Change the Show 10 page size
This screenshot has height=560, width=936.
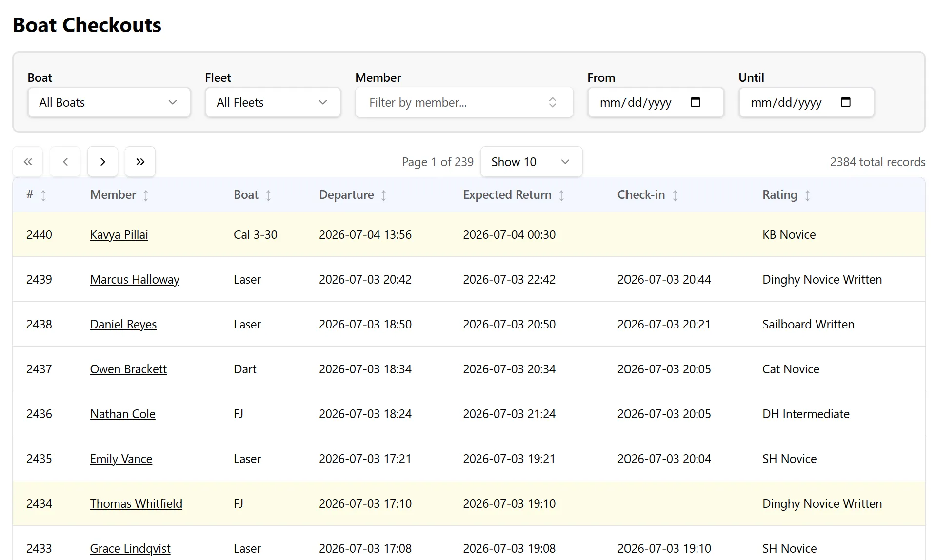531,162
